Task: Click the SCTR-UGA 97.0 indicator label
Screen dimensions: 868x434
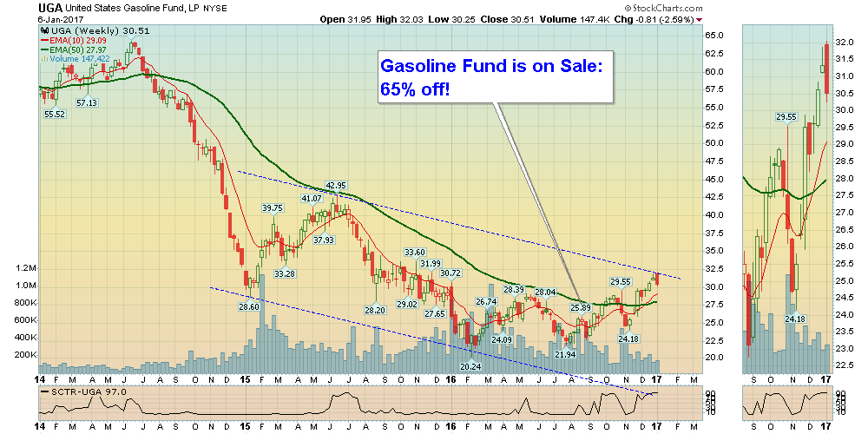Action: (83, 391)
